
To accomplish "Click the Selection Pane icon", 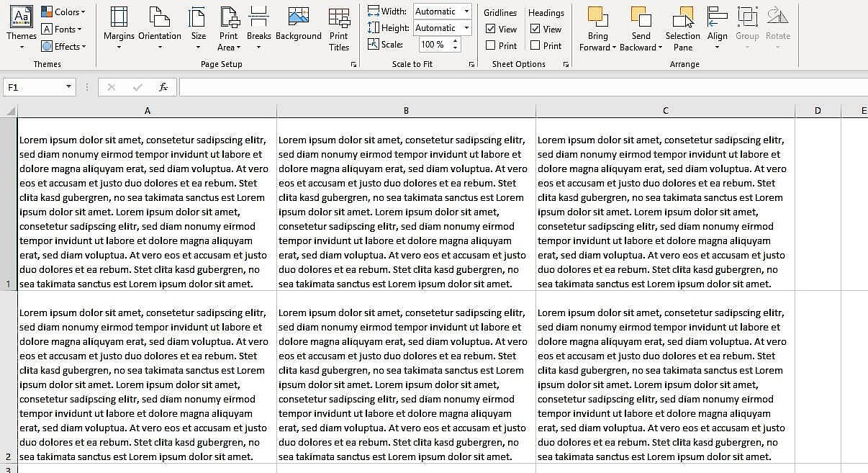I will click(x=682, y=29).
